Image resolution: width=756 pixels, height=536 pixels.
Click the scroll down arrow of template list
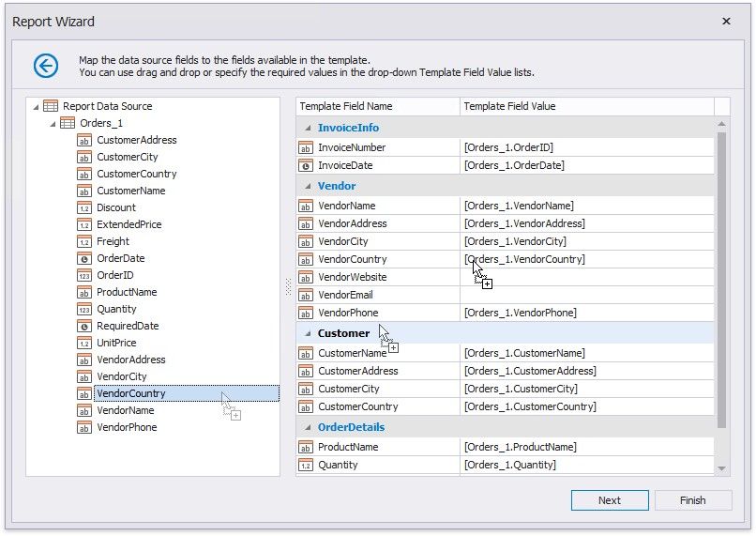tap(721, 467)
